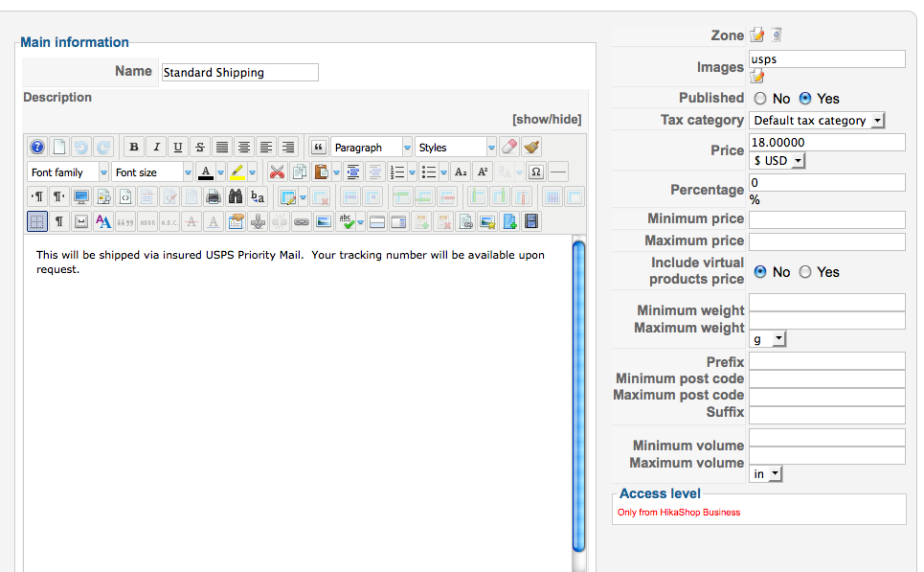Click the Price input field
This screenshot has height=572, width=924.
(x=827, y=142)
